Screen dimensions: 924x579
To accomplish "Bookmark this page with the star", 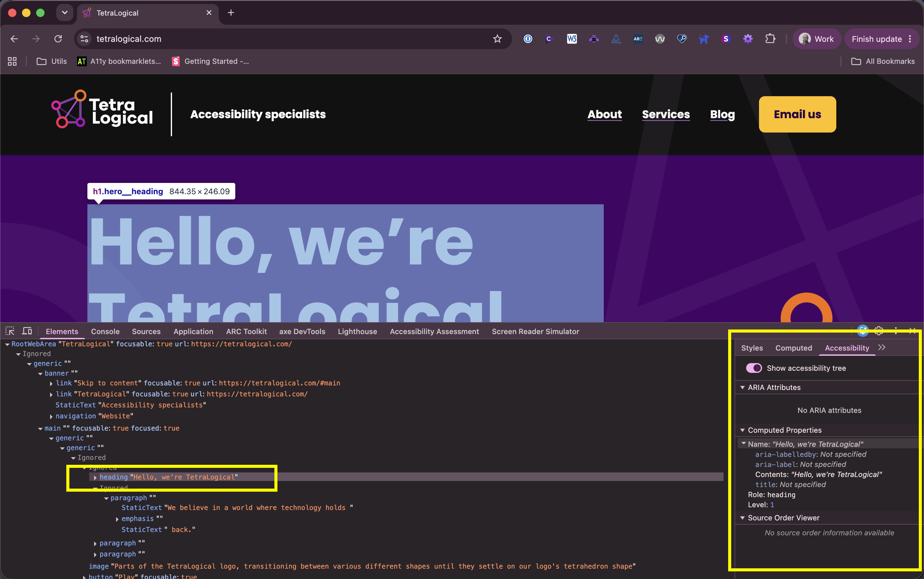I will pyautogui.click(x=497, y=39).
